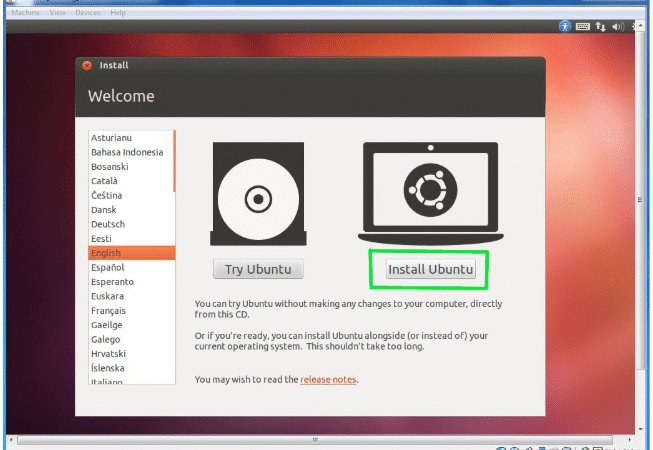Screen dimensions: 653x450
Task: Click the vertical scrollbar down arrow
Action: point(640,429)
